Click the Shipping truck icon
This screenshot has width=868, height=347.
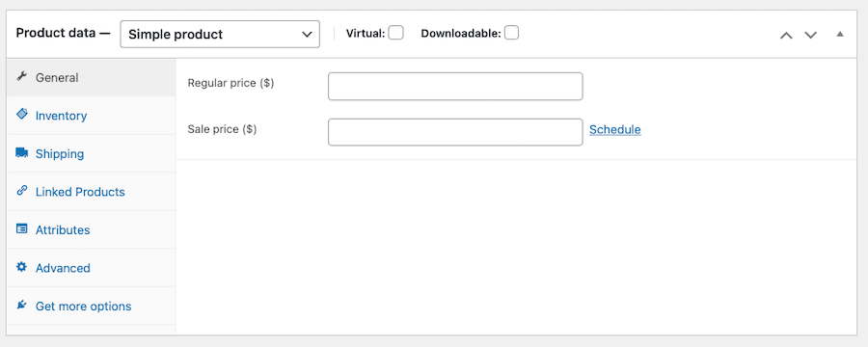pyautogui.click(x=21, y=152)
